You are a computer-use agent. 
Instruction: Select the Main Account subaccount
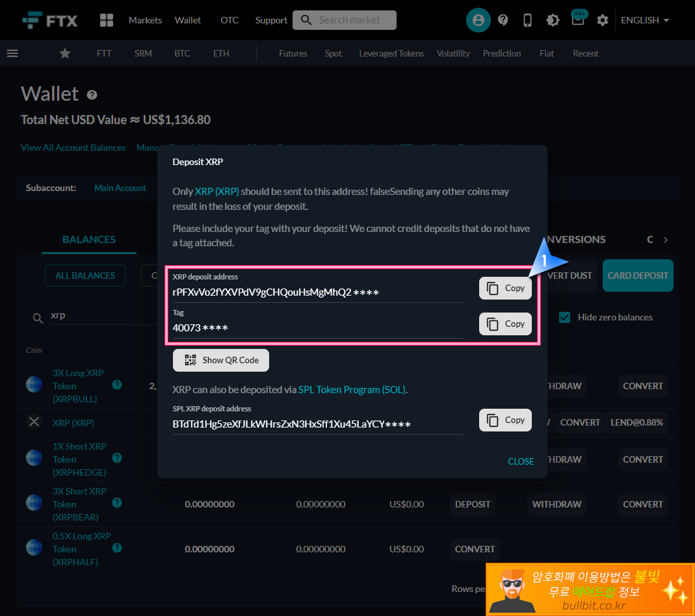(120, 188)
